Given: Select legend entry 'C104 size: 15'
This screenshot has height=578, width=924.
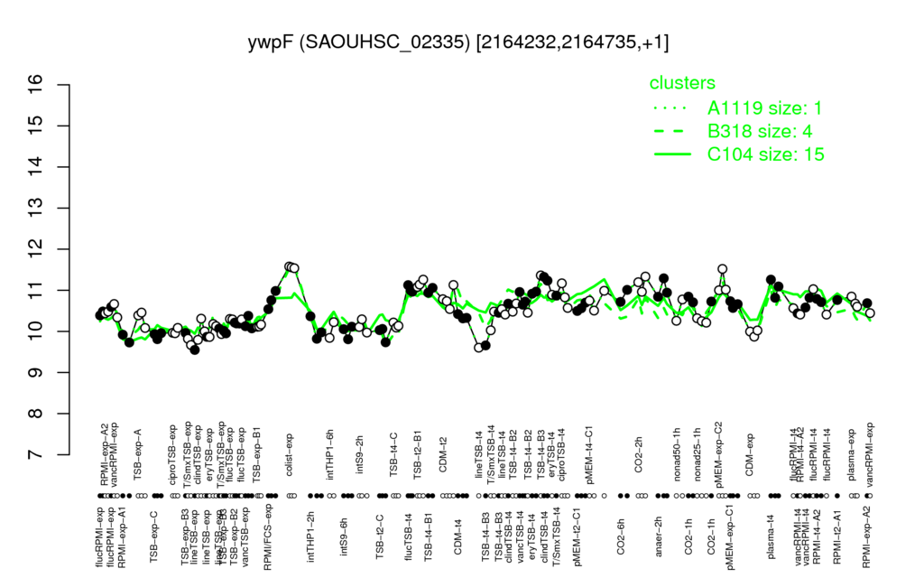Looking at the screenshot, I should click(x=765, y=154).
